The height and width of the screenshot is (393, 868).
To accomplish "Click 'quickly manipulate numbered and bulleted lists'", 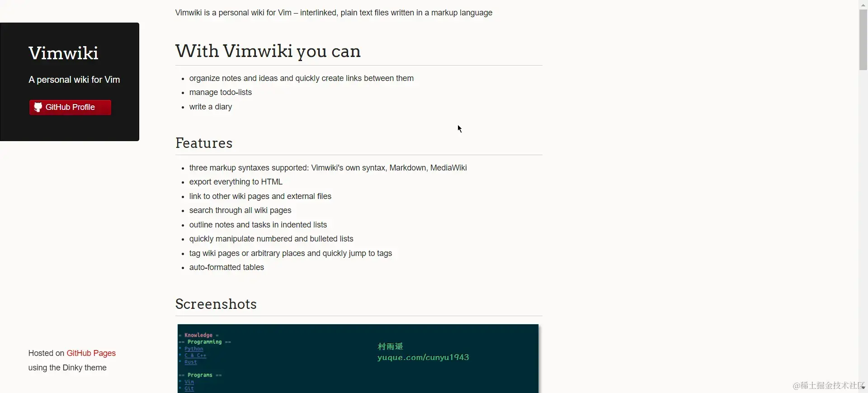I will 271,239.
